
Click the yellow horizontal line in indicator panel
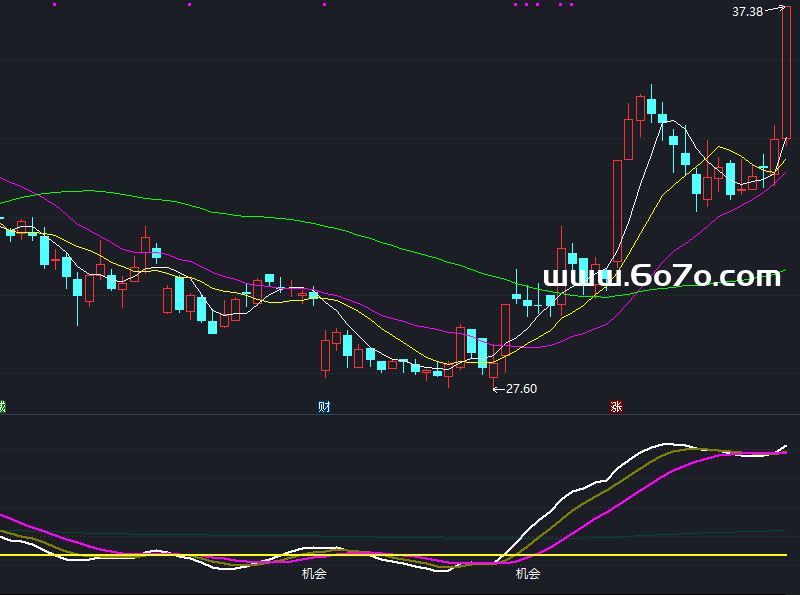(650, 554)
